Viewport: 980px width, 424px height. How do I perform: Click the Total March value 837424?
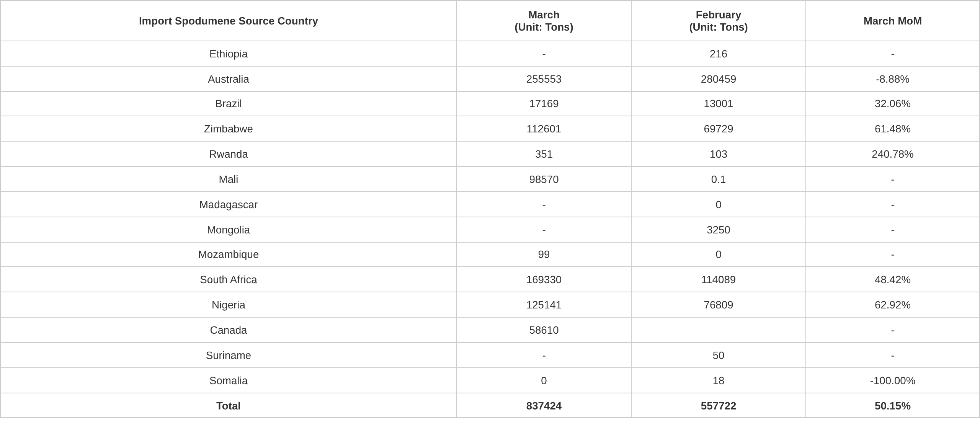pyautogui.click(x=544, y=406)
